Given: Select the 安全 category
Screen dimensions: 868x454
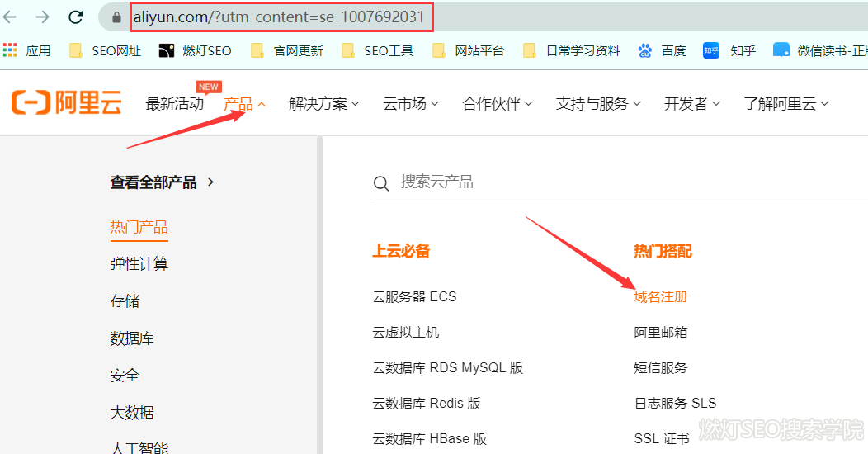Looking at the screenshot, I should pyautogui.click(x=125, y=376).
